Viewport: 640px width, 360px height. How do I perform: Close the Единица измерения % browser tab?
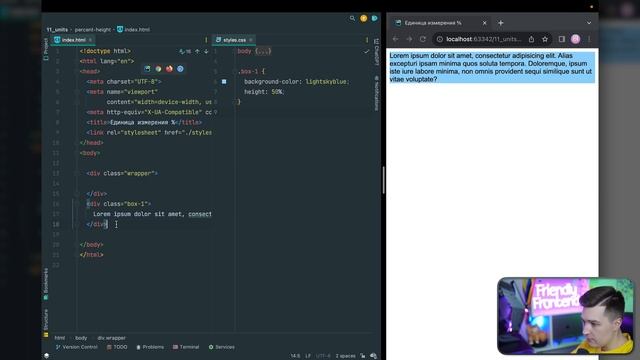tap(484, 23)
